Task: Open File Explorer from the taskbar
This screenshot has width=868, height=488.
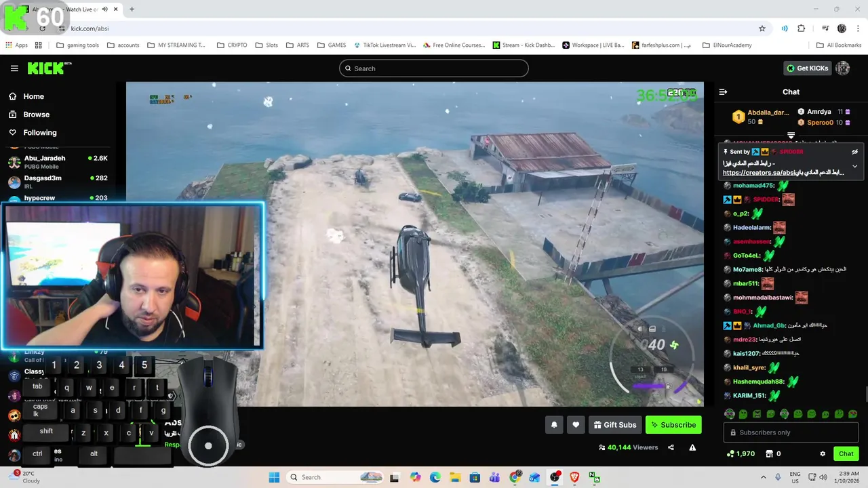Action: [455, 477]
